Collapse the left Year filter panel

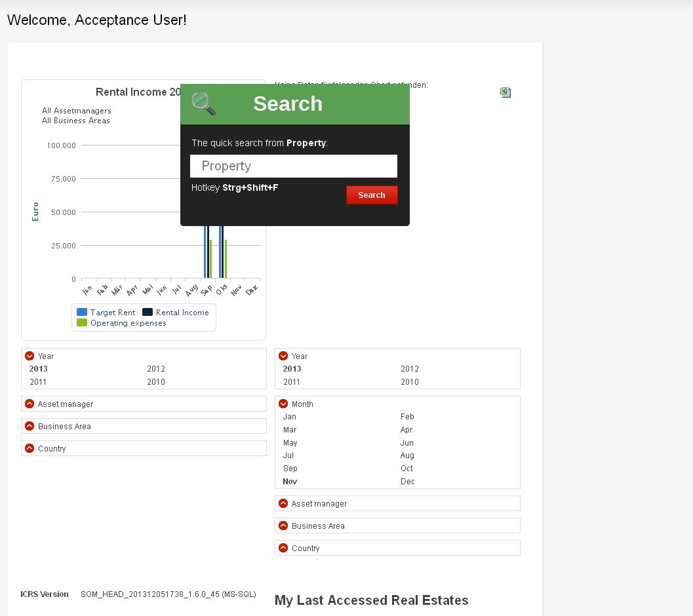coord(30,356)
